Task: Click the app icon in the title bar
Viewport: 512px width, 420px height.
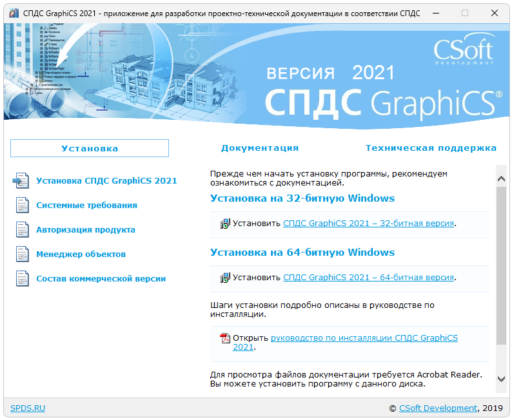Action: click(x=14, y=14)
